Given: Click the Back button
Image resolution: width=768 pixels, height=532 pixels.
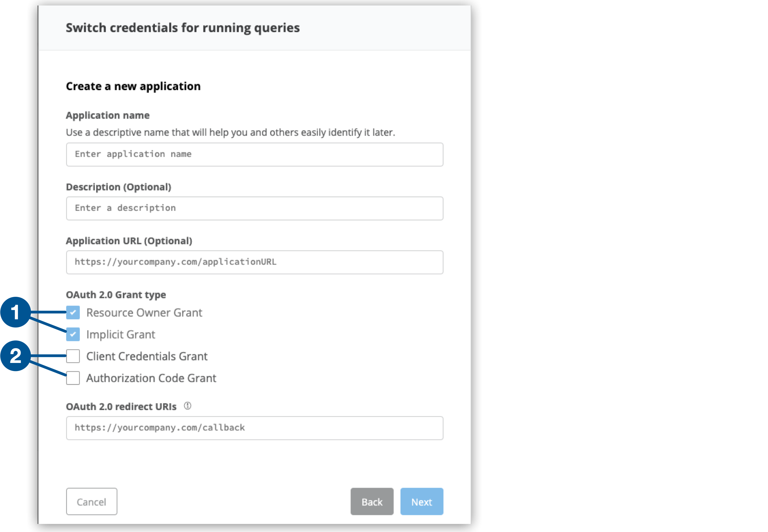Looking at the screenshot, I should (x=372, y=501).
